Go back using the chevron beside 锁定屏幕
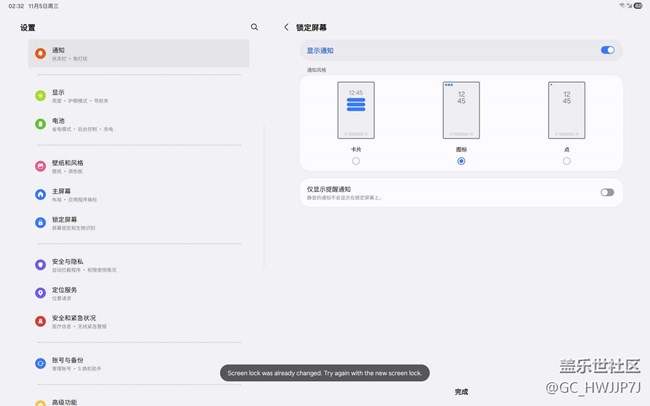 [286, 27]
